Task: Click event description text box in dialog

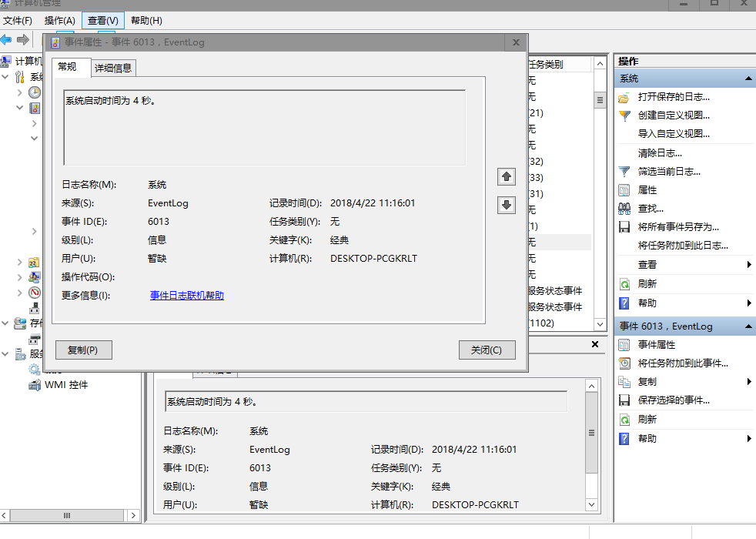Action: (x=264, y=128)
